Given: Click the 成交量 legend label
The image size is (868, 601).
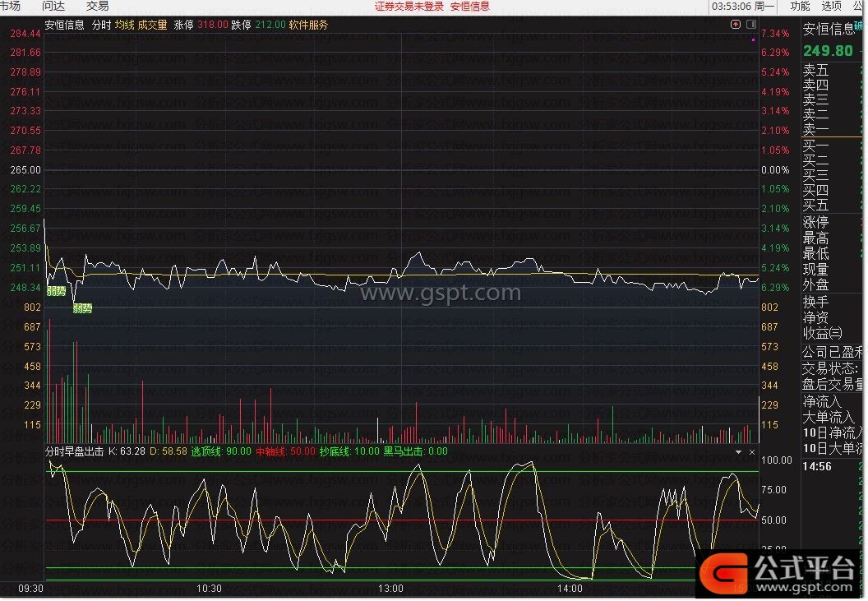Looking at the screenshot, I should click(x=152, y=25).
